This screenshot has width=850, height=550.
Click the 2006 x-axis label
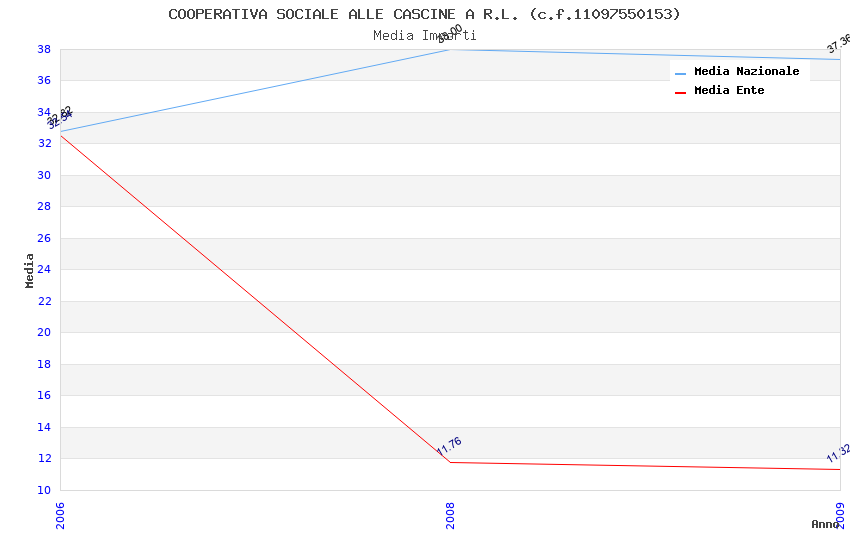(x=60, y=515)
